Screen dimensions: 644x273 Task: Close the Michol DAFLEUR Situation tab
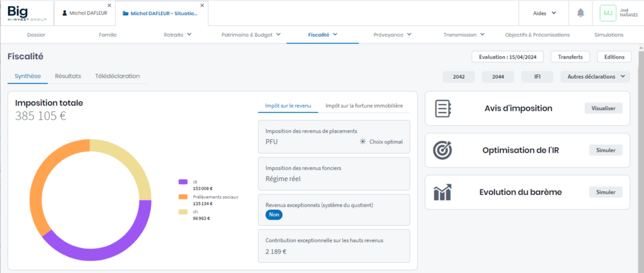click(202, 5)
